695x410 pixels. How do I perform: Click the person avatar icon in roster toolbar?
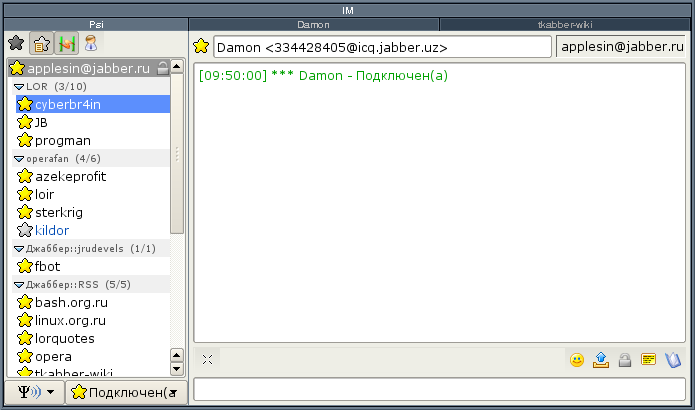point(91,43)
